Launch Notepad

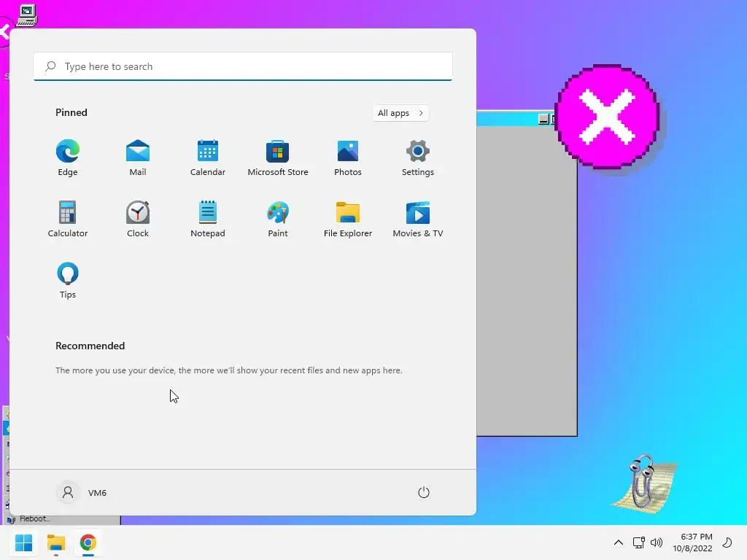pyautogui.click(x=208, y=219)
